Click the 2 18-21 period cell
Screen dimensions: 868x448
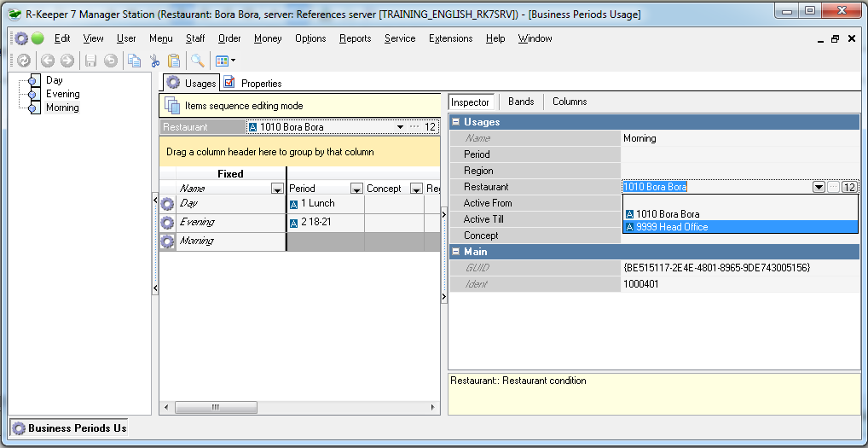click(326, 224)
